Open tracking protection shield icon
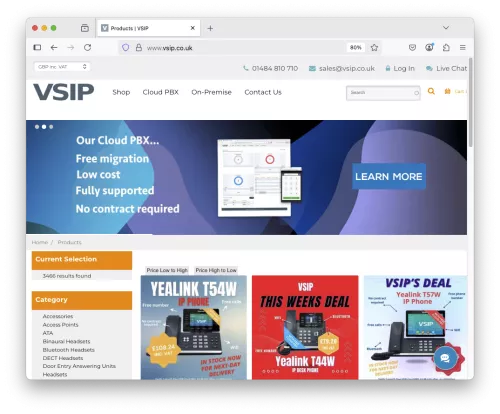This screenshot has height=414, width=500. coord(125,48)
